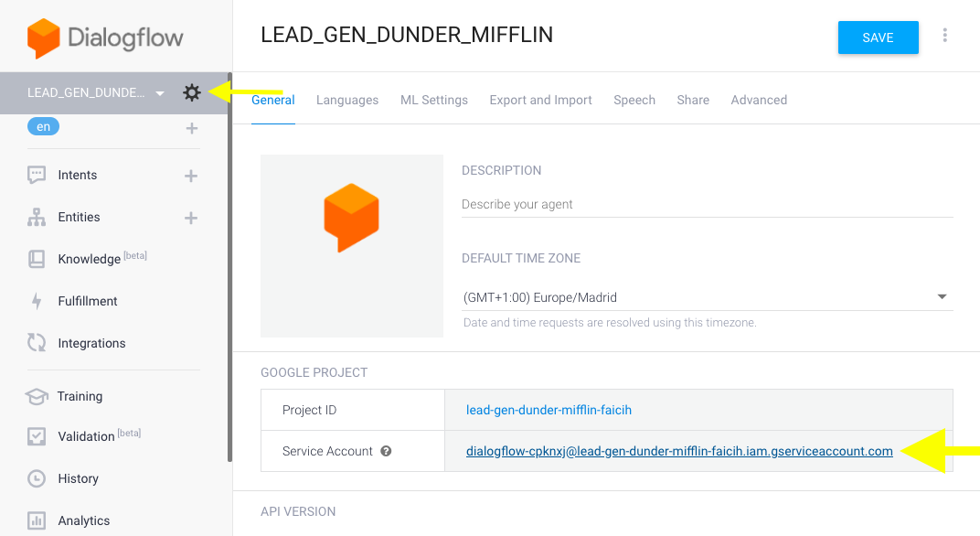Click the 'DESCRIPTION' label
This screenshot has width=980, height=536.
(501, 171)
